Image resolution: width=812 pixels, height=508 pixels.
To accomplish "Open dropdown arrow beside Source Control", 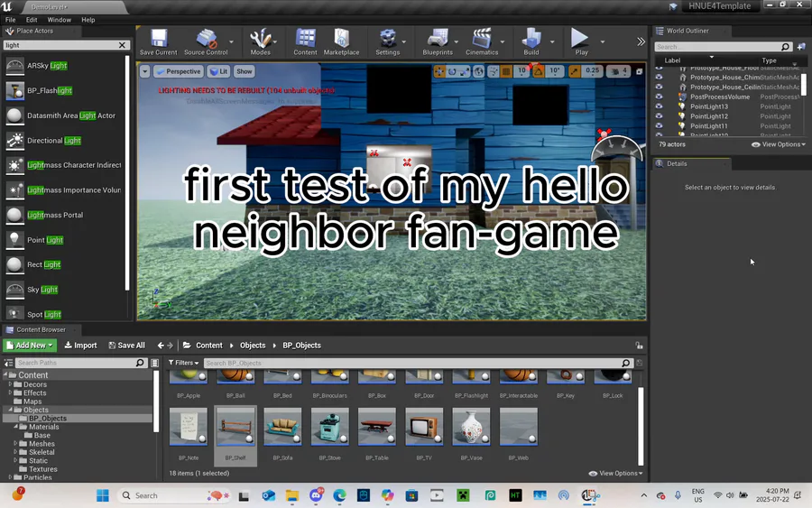I will tap(232, 42).
